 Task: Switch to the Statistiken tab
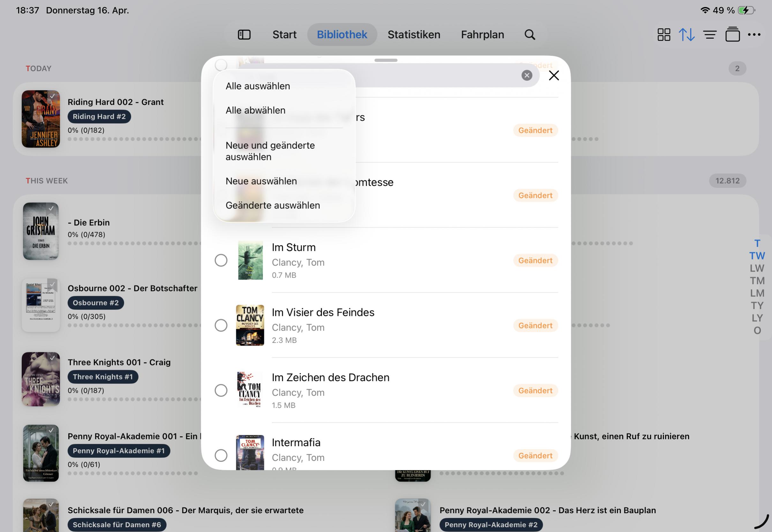(414, 35)
